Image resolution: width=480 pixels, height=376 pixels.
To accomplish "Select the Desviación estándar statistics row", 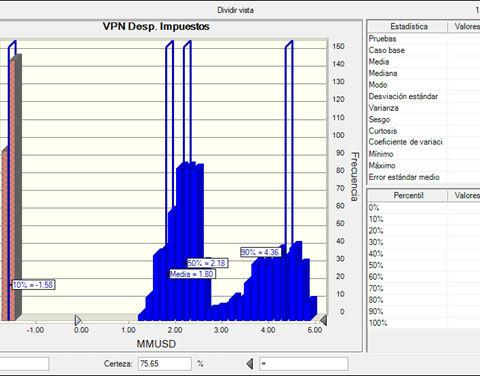I will (x=424, y=96).
